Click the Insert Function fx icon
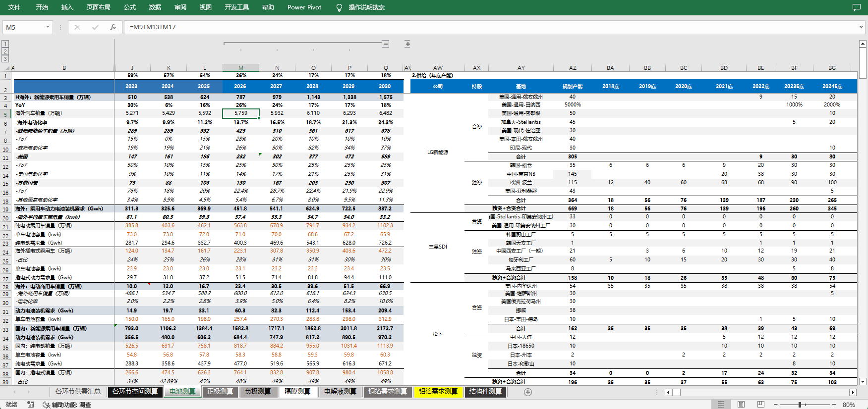The width and height of the screenshot is (868, 409). click(x=113, y=27)
